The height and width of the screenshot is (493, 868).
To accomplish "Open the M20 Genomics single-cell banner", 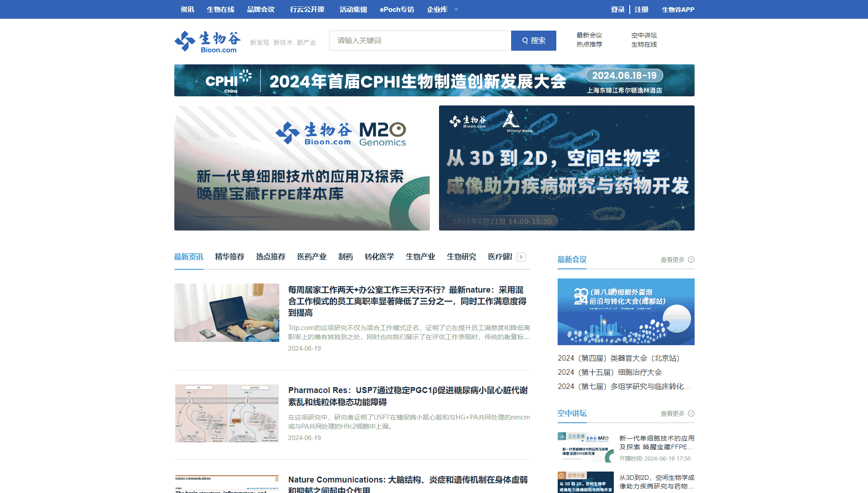I will coord(302,168).
